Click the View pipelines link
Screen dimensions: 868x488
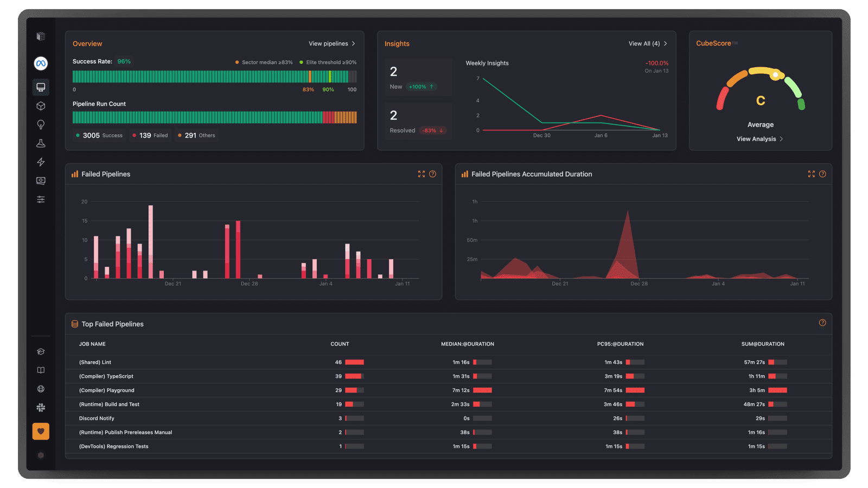331,43
